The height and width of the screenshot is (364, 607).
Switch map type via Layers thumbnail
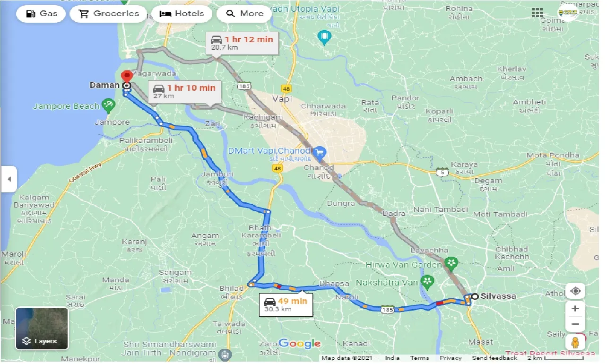tap(42, 329)
